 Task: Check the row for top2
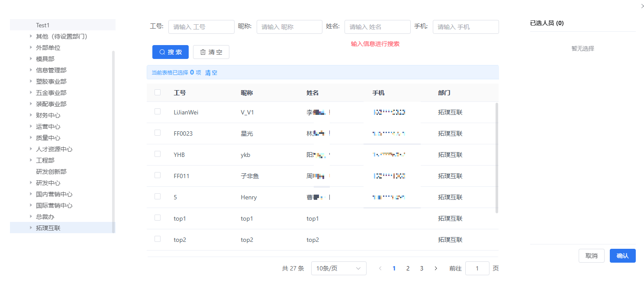158,239
